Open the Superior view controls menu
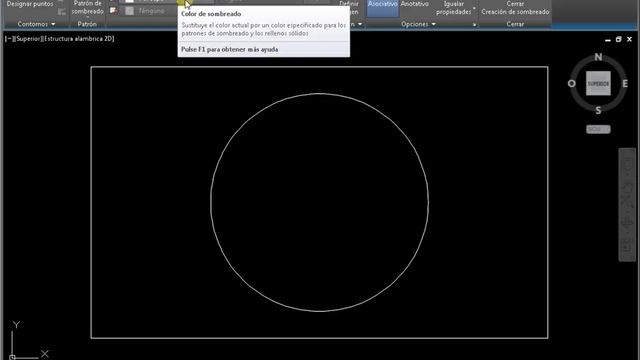The image size is (640, 360). [x=28, y=39]
